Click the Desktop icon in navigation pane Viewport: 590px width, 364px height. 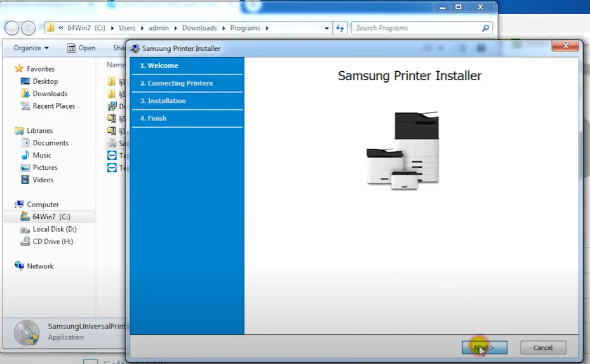click(25, 81)
